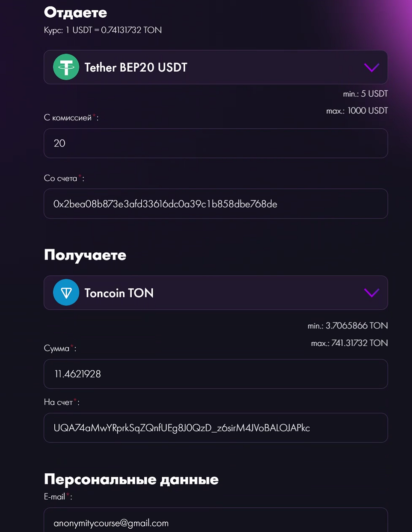412x532 pixels.
Task: Focus the "Со счета" 0x2bea wallet address field
Action: [x=216, y=203]
